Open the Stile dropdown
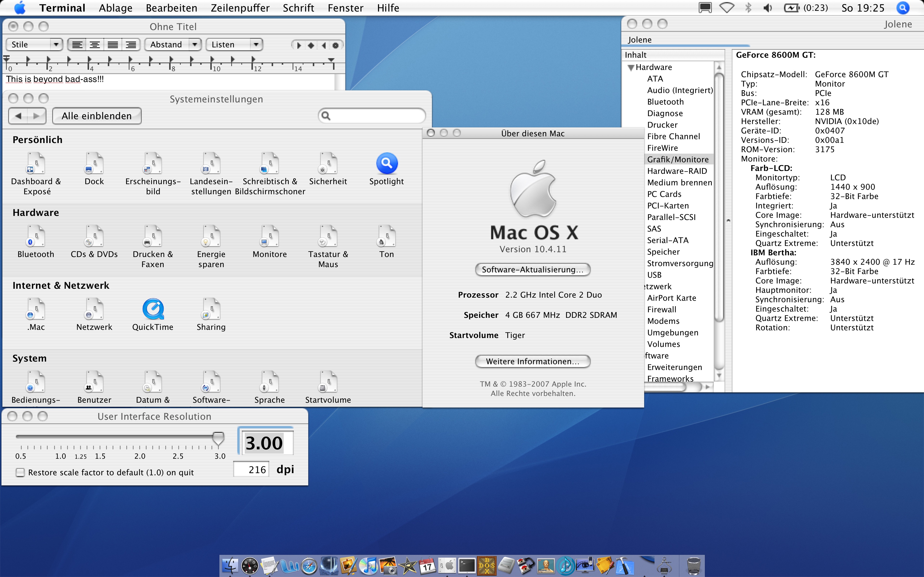Viewport: 924px width, 577px height. (34, 45)
